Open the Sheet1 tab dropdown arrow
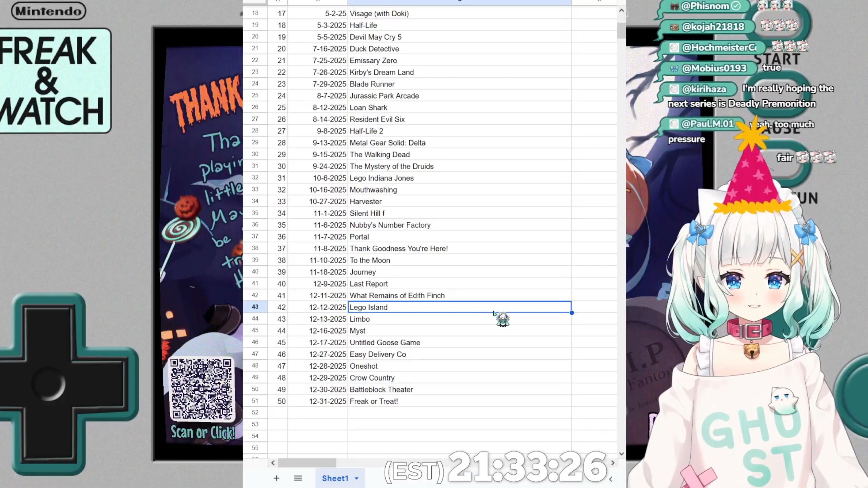 (x=356, y=478)
